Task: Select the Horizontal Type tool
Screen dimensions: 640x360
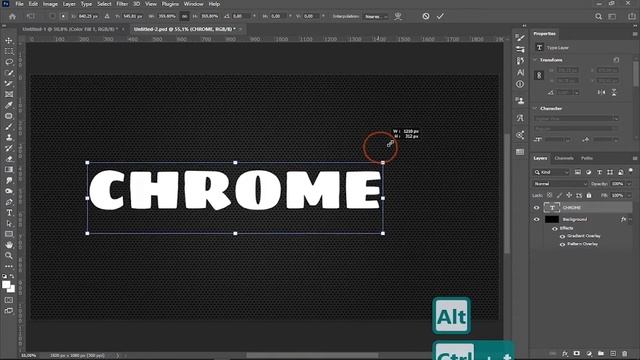Action: click(9, 213)
